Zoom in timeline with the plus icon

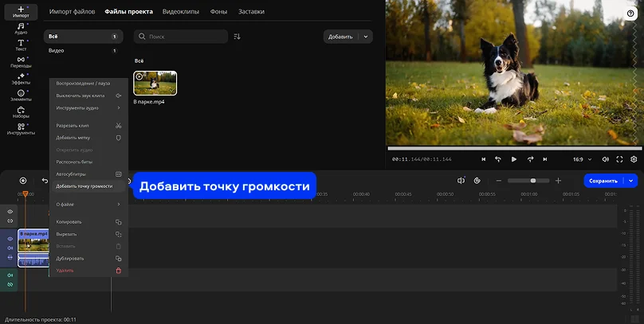point(558,181)
